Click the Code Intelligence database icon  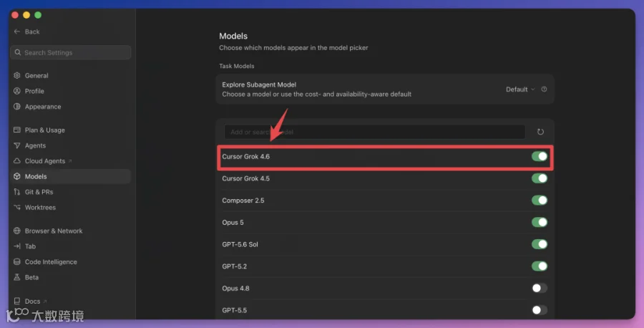(17, 262)
